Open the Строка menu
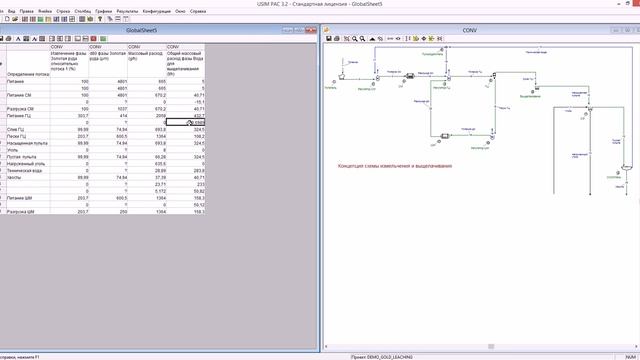The height and width of the screenshot is (360, 640). click(x=63, y=11)
